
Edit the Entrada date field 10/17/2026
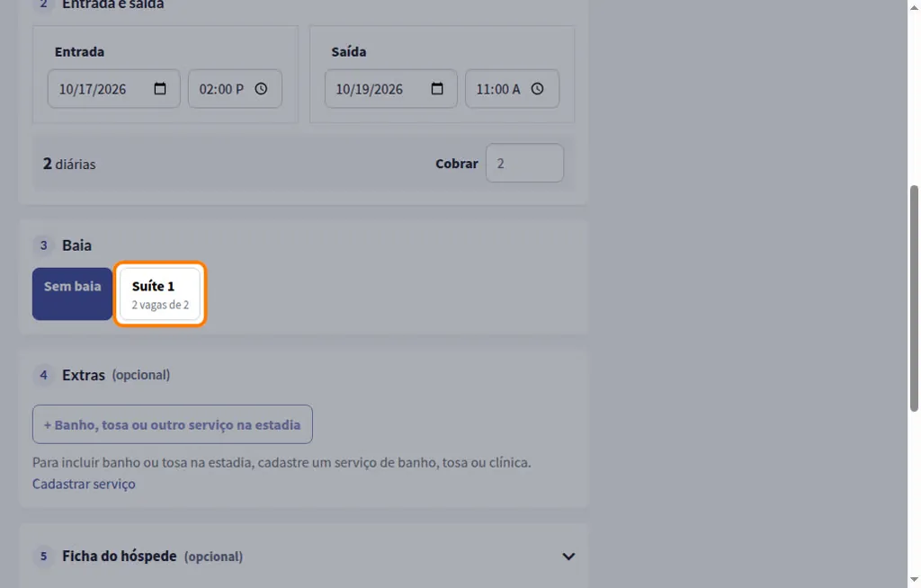[x=114, y=89]
